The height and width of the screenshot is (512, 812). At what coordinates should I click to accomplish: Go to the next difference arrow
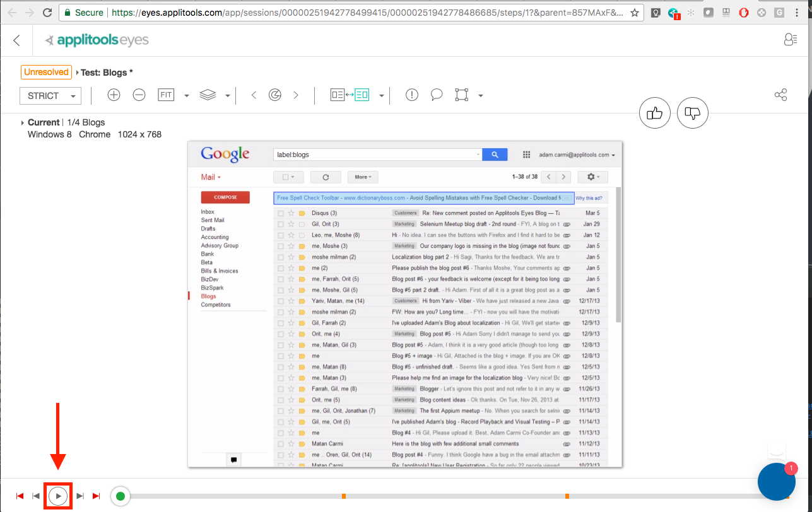(x=296, y=95)
